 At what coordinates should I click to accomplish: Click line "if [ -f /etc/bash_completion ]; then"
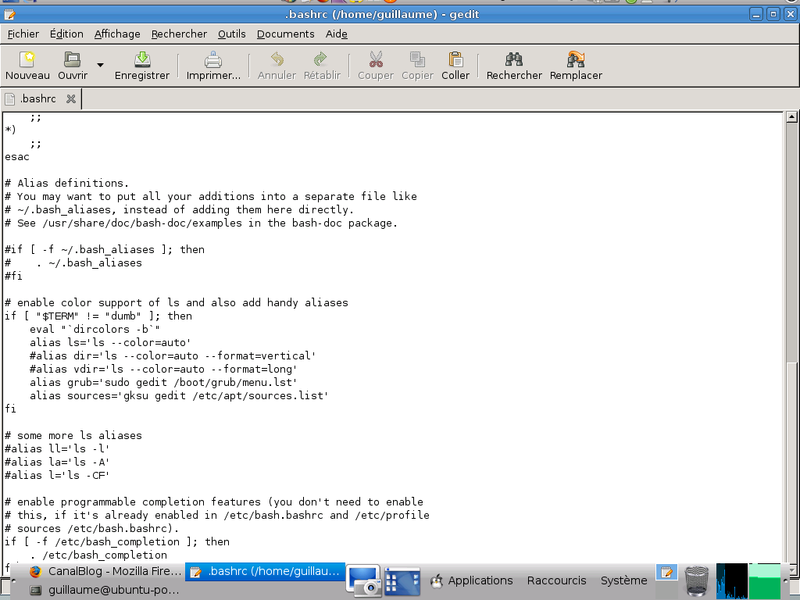[117, 542]
